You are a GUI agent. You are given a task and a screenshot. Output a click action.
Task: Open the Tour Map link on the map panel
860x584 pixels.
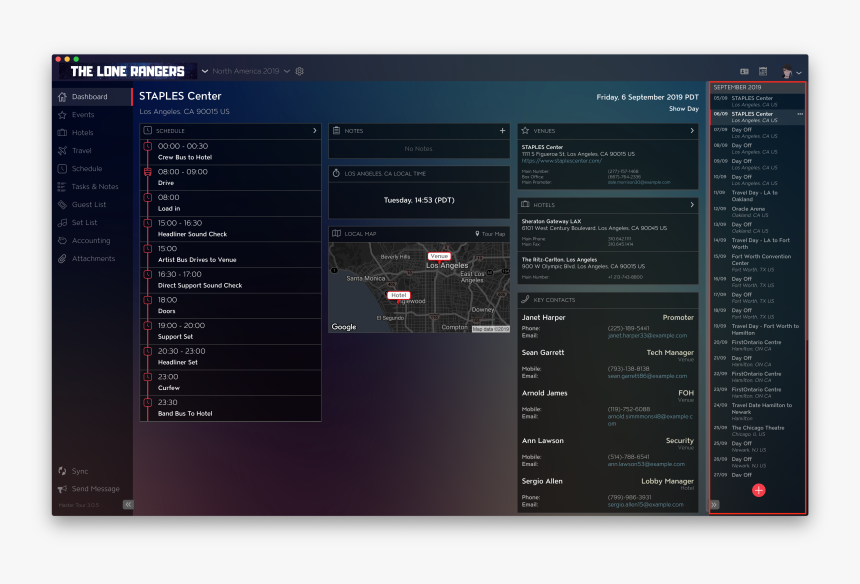point(490,234)
